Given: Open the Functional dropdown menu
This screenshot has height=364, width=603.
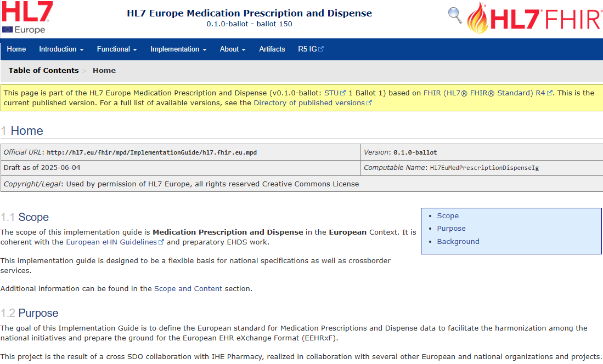Looking at the screenshot, I should click(117, 49).
